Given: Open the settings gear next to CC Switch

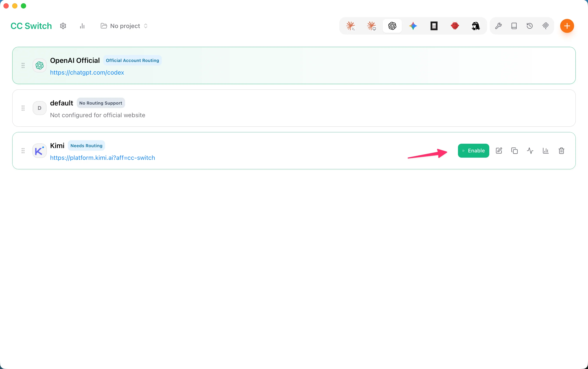Looking at the screenshot, I should 63,26.
